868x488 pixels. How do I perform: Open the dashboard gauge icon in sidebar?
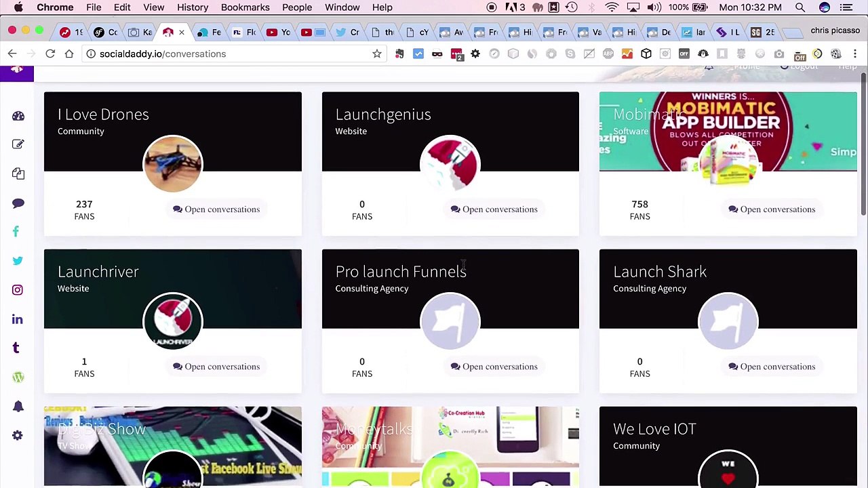pos(18,116)
